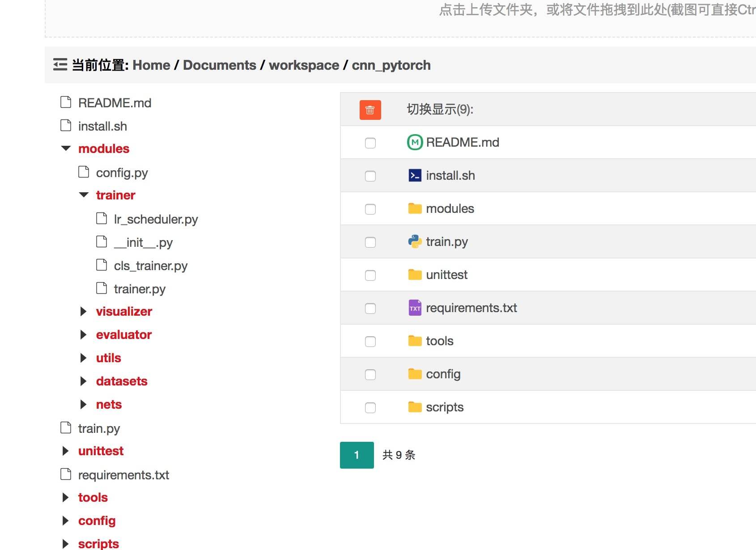756x550 pixels.
Task: Click the markdown icon next to README.md
Action: click(415, 142)
